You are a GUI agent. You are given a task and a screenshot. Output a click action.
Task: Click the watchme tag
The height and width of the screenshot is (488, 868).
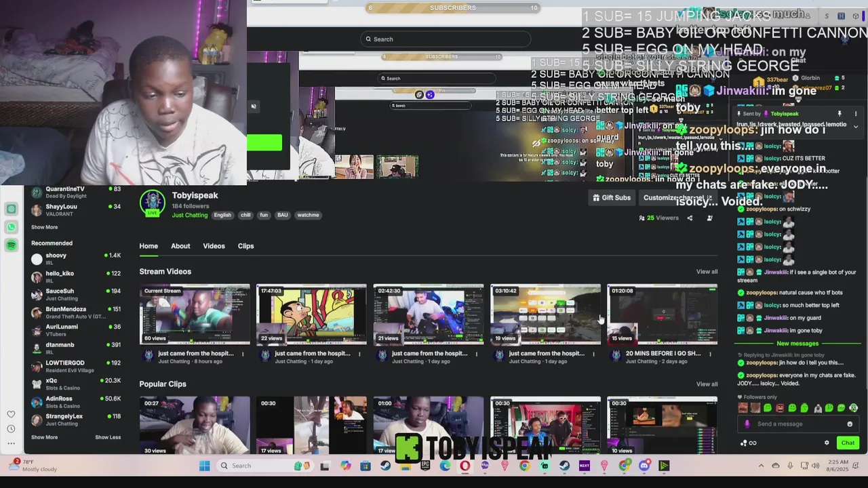point(308,215)
